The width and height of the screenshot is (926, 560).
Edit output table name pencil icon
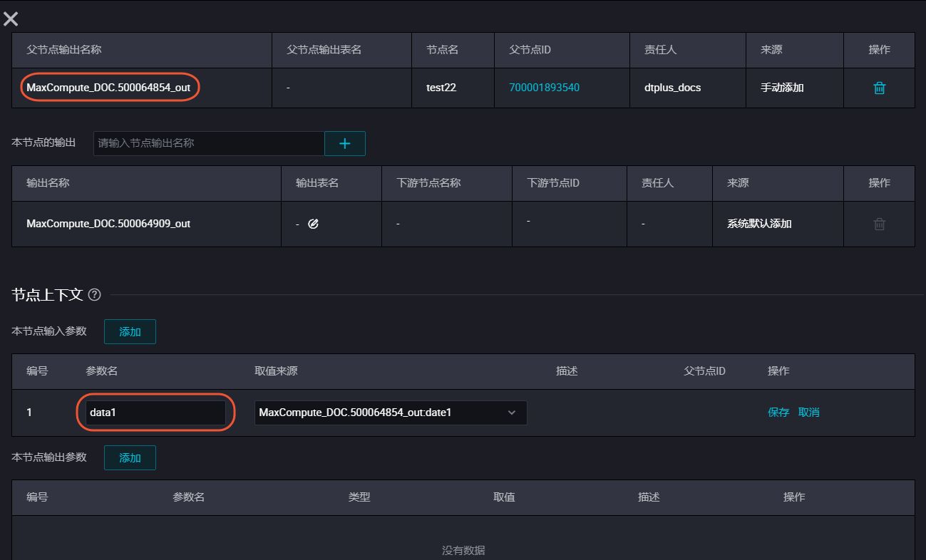[313, 224]
